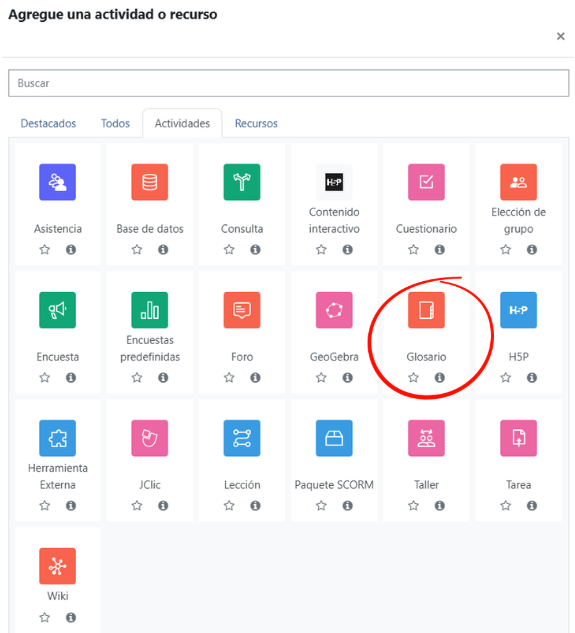Choose the Paquete SCORM icon

[x=334, y=438]
